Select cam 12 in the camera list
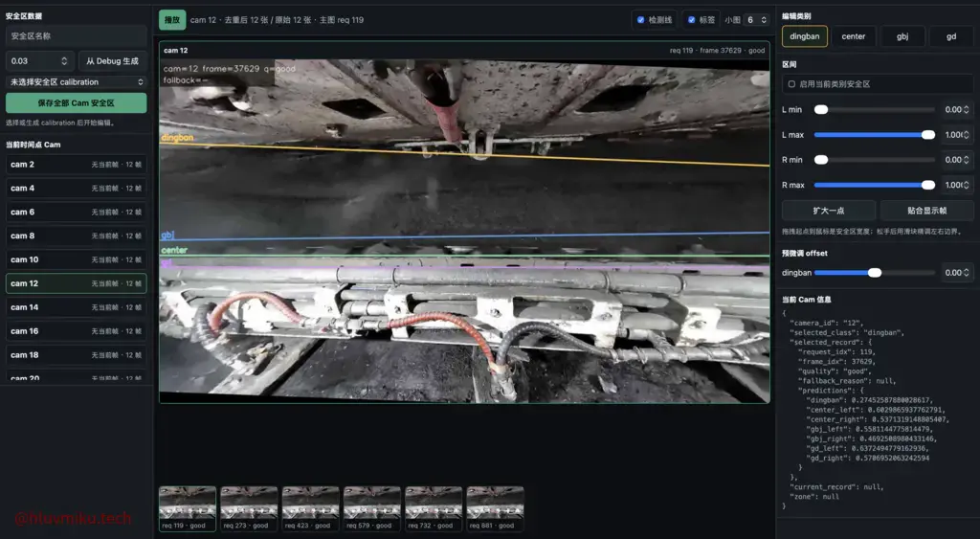The image size is (980, 539). (77, 283)
